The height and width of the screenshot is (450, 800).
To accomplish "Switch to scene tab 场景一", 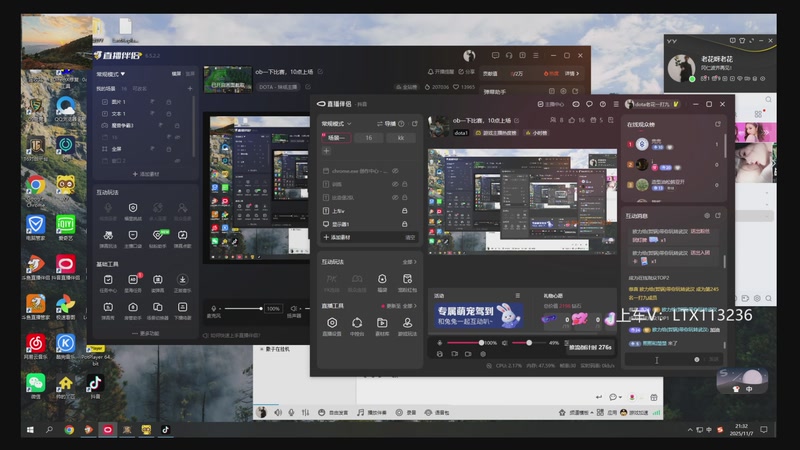I will pos(336,138).
